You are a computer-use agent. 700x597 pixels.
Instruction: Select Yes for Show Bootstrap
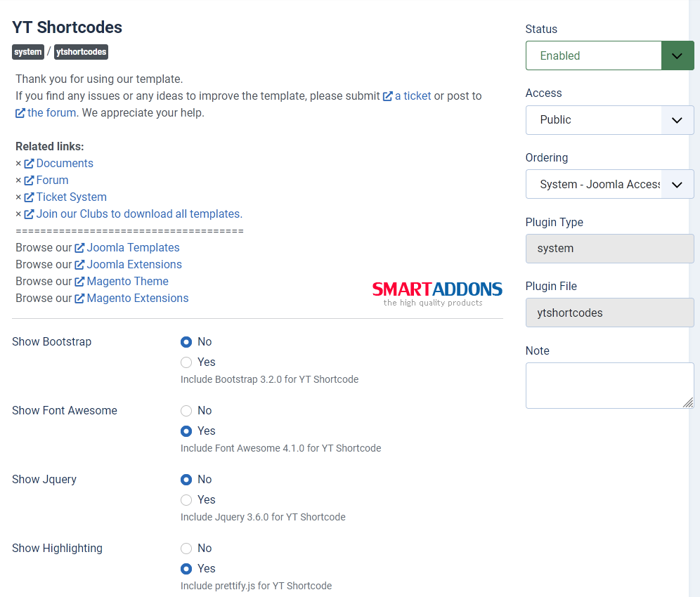186,362
